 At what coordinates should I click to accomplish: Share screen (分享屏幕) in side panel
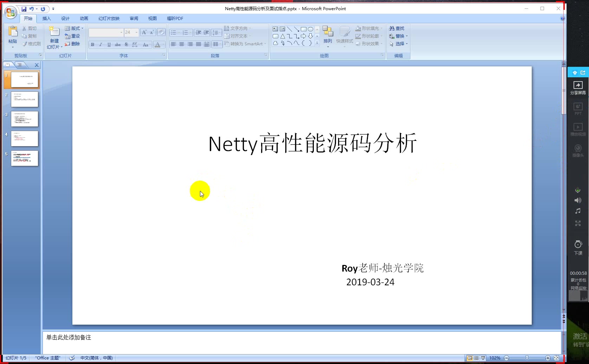pos(578,88)
